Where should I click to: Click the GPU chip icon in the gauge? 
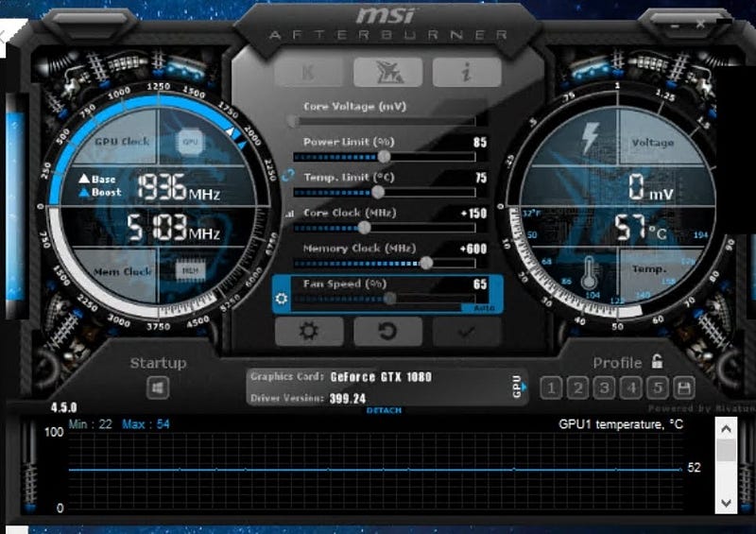pyautogui.click(x=191, y=142)
